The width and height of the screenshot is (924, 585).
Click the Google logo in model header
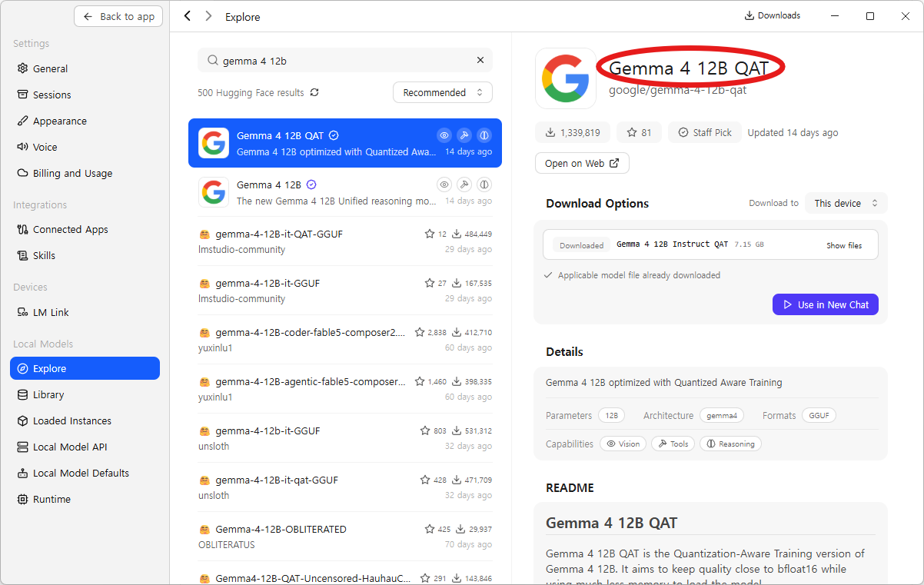pyautogui.click(x=566, y=78)
